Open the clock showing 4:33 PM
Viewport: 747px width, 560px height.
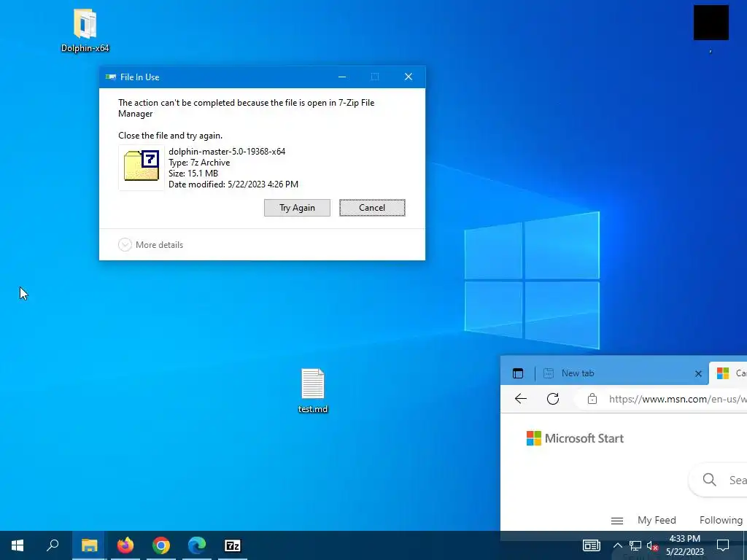click(684, 545)
